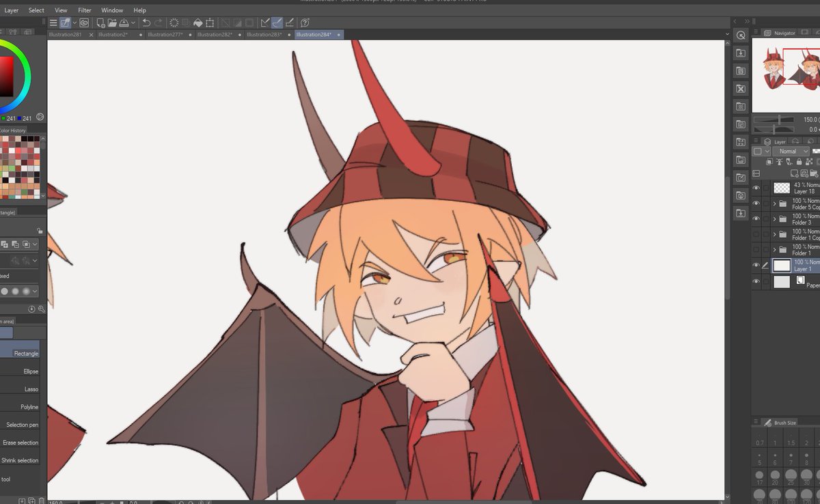This screenshot has height=504, width=820.
Task: Open the Normal blending mode dropdown
Action: 791,151
